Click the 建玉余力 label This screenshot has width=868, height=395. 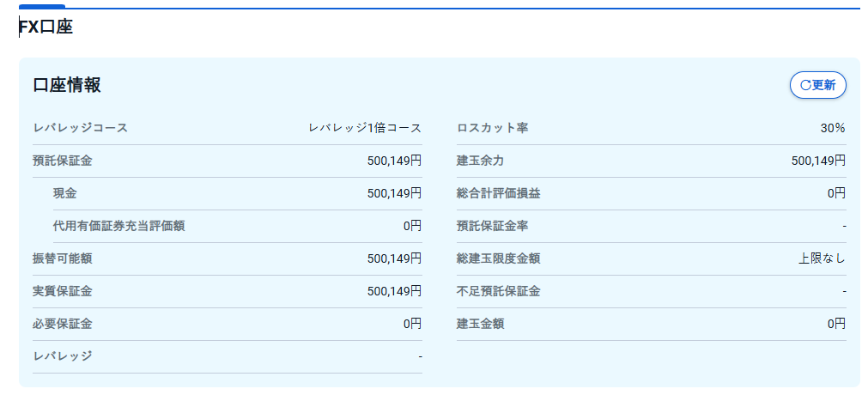[x=480, y=161]
